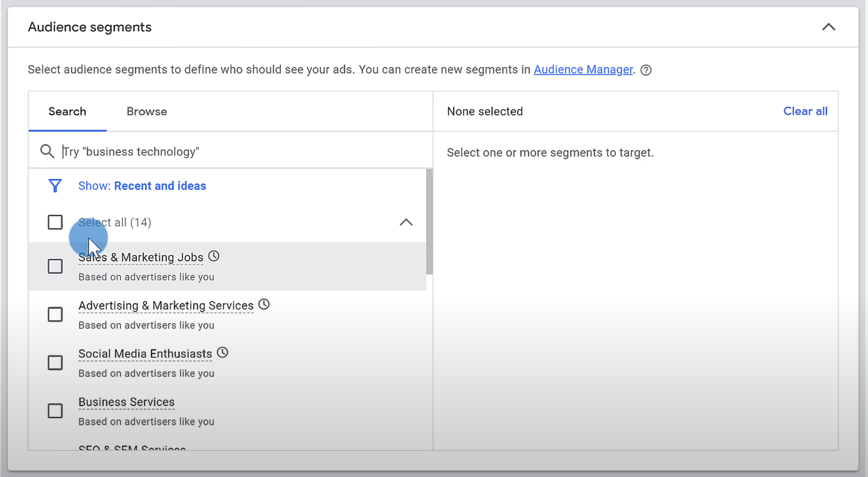Open Audience Manager

point(583,69)
